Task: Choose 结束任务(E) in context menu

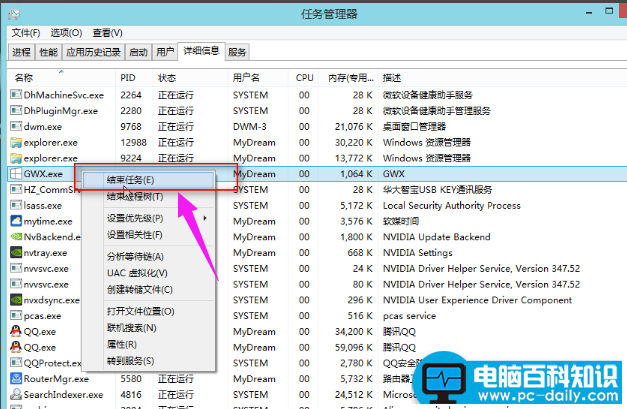Action: point(148,180)
